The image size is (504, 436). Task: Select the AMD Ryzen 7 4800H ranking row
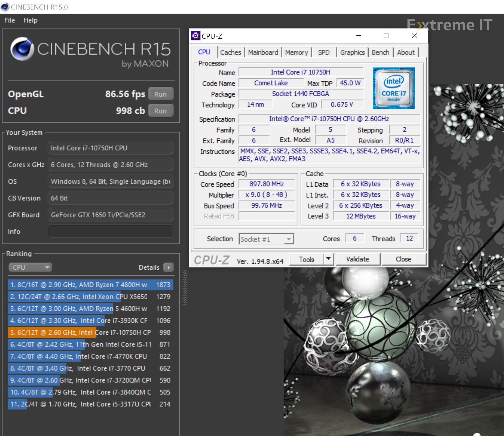(x=91, y=285)
